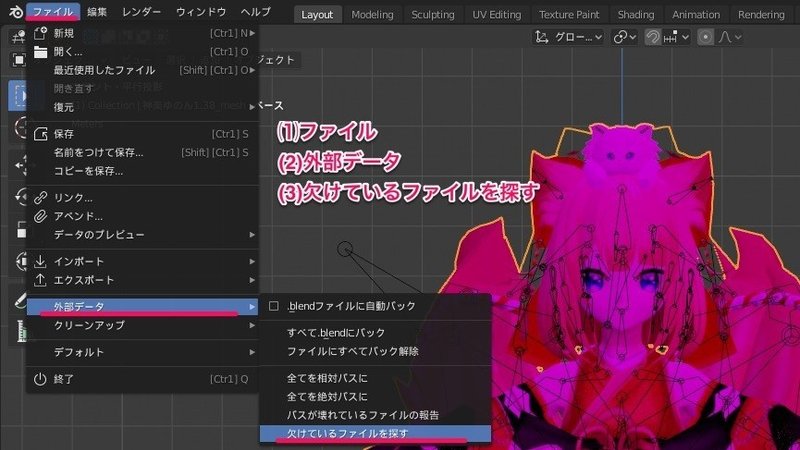Screen dimensions: 800x450
Task: Choose すべて.blendにパック
Action: point(376,333)
